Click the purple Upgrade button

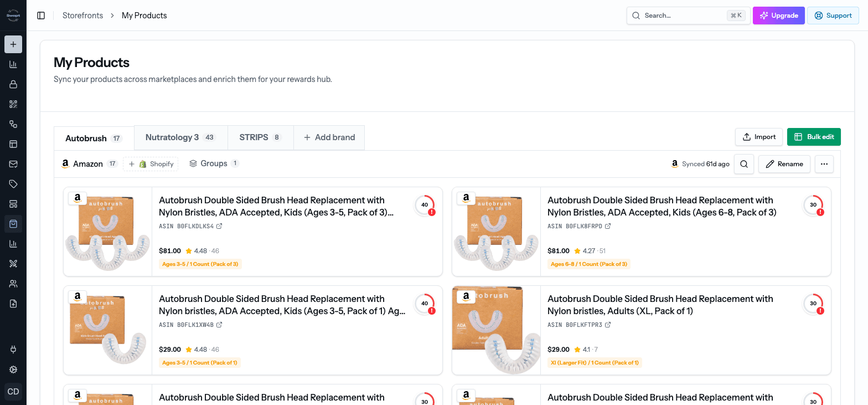coord(778,16)
